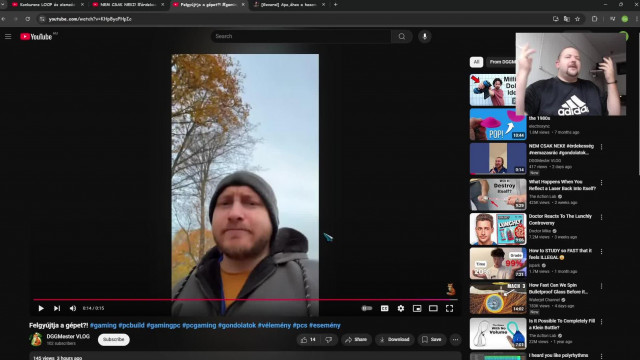This screenshot has width=640, height=360.
Task: Open DGGMester VLOG channel avatar
Action: click(x=36, y=340)
